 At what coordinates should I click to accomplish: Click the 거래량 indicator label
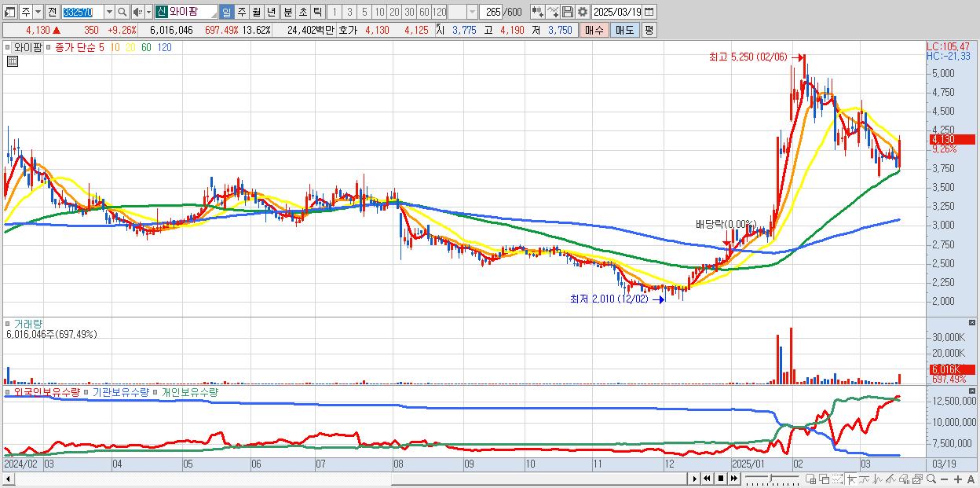[x=28, y=323]
